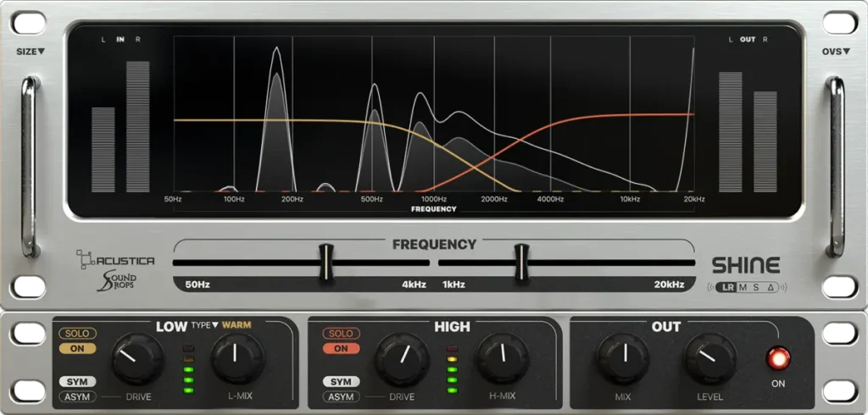The height and width of the screenshot is (415, 868).
Task: Toggle the red power ON LED button
Action: point(778,358)
